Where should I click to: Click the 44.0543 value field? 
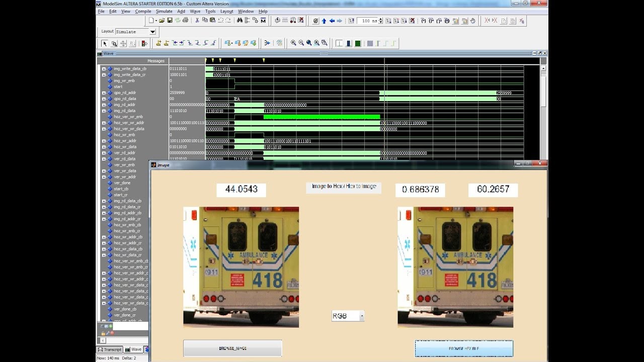242,190
